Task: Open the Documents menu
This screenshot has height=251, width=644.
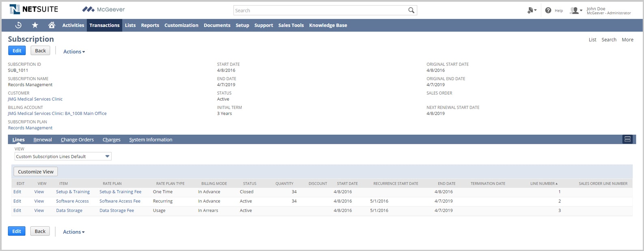Action: click(217, 25)
